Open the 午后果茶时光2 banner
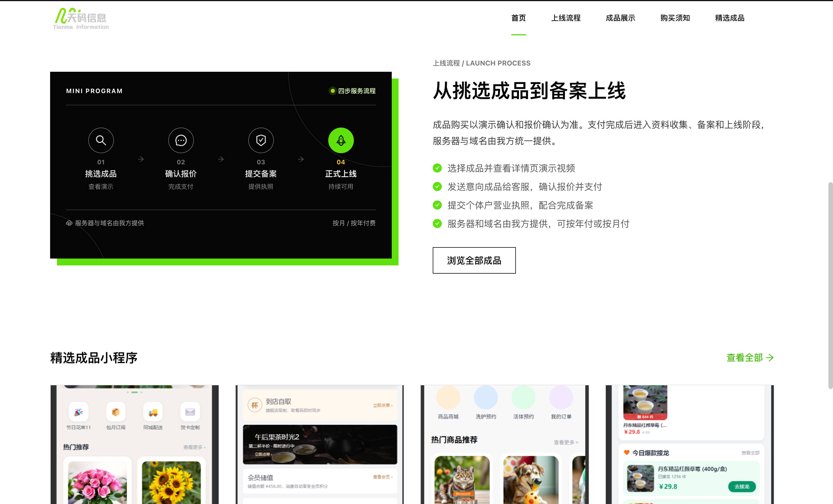 [320, 444]
